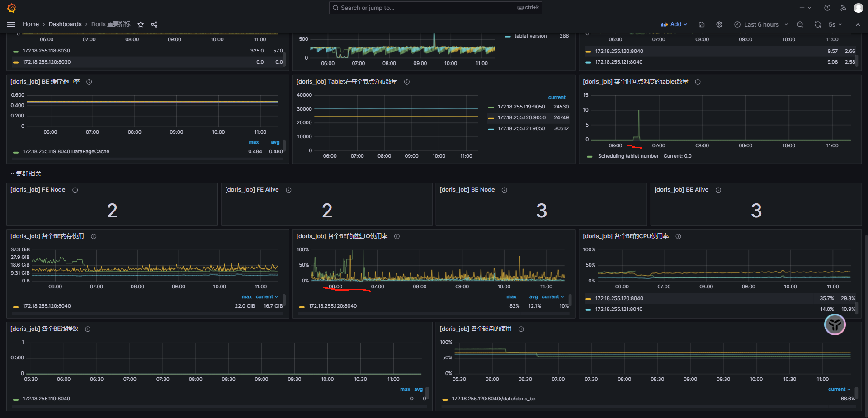Show info for BE 缓存命中率 panel
The width and height of the screenshot is (868, 418).
click(89, 82)
